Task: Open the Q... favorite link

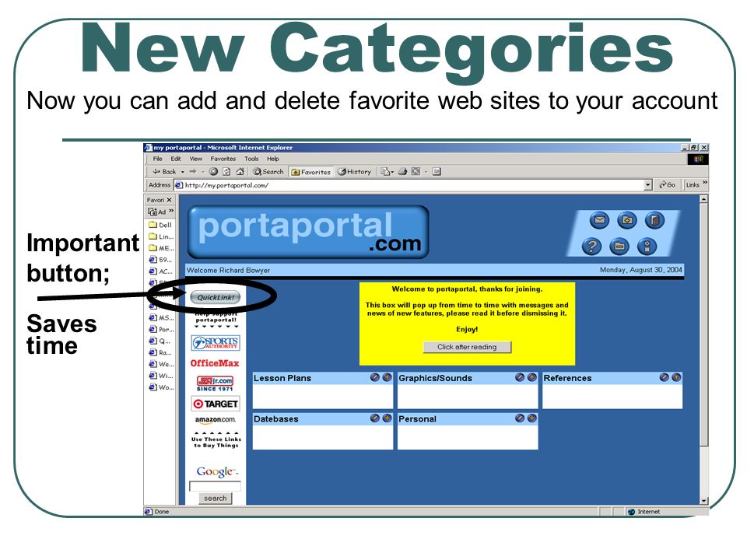Action: [160, 341]
